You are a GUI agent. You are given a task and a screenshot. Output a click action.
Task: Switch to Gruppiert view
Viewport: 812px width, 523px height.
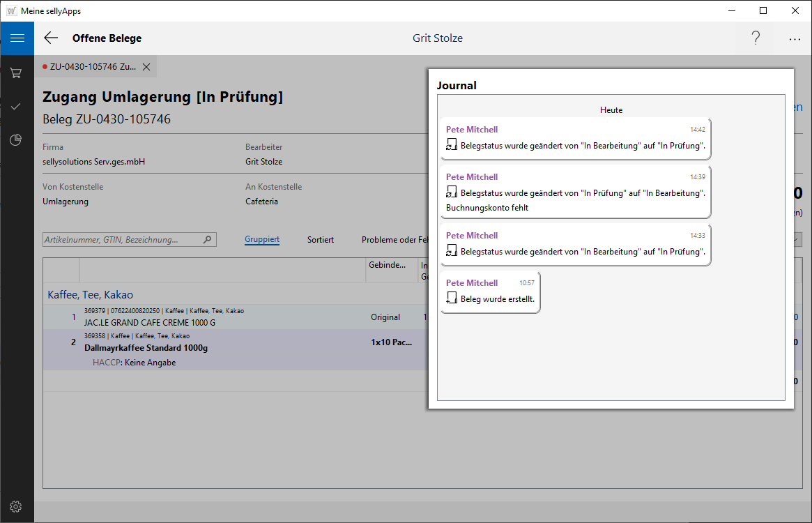262,240
